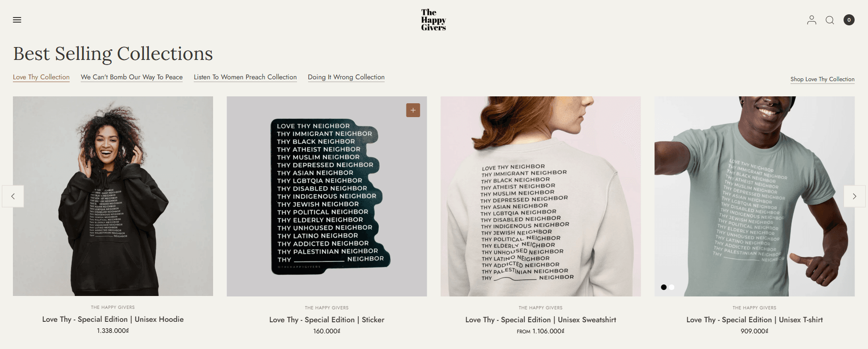This screenshot has width=868, height=349.
Task: Select the Love Thy Collection tab
Action: (x=41, y=77)
